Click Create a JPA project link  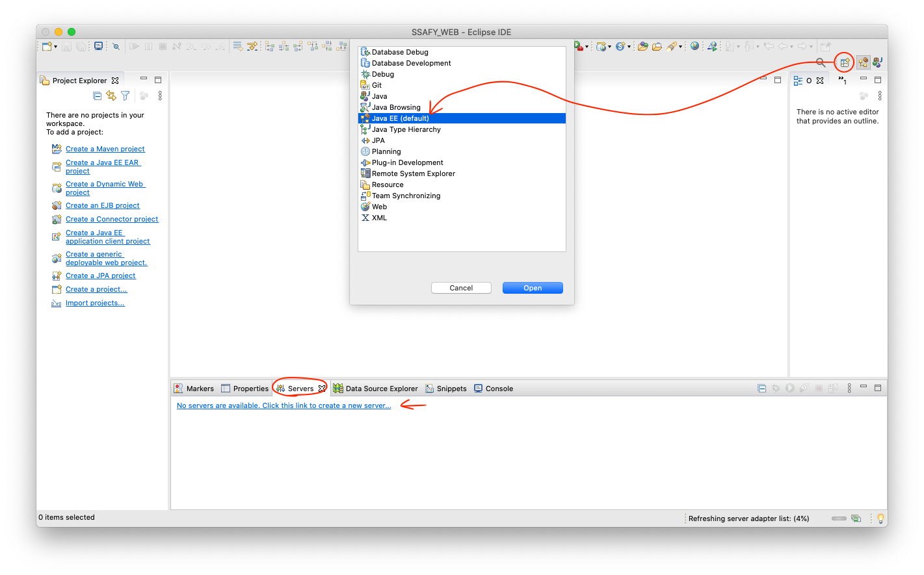point(101,275)
